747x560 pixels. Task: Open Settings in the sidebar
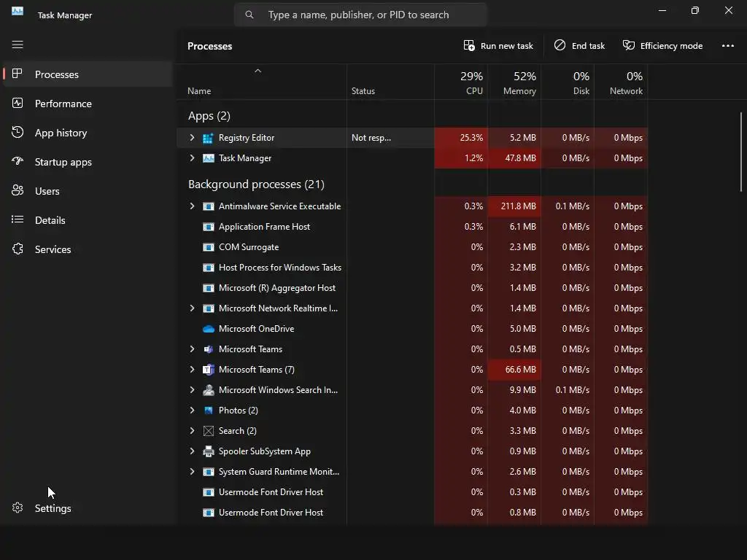coord(88,508)
